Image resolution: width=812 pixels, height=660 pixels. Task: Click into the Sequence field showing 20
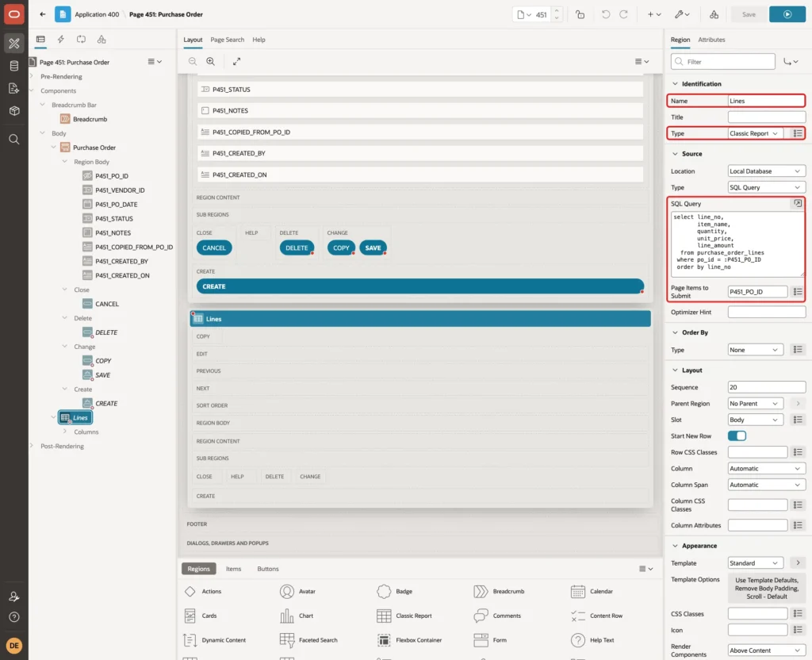click(767, 387)
